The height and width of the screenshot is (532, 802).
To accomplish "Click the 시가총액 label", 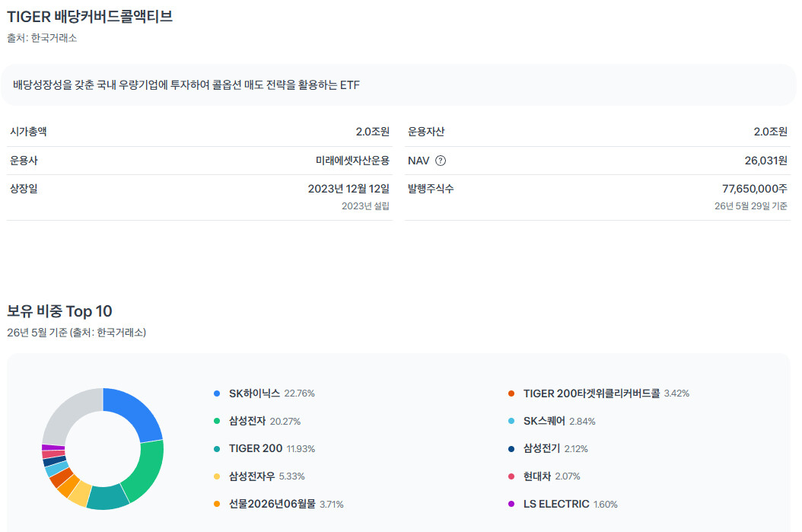I will 28,132.
